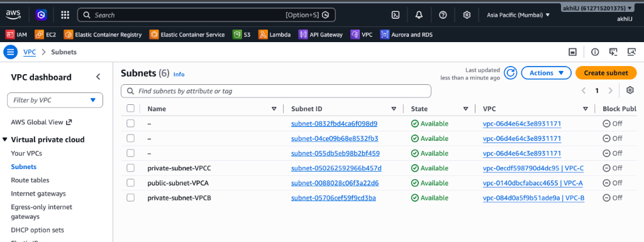Open the Info link beside Subnets
The height and width of the screenshot is (242, 644).
tap(179, 74)
